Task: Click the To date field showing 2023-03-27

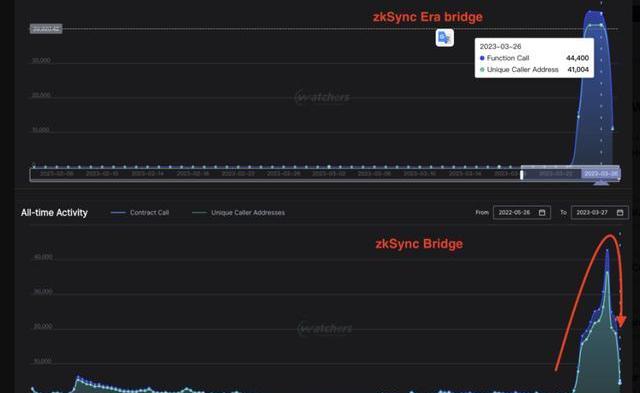Action: 600,213
